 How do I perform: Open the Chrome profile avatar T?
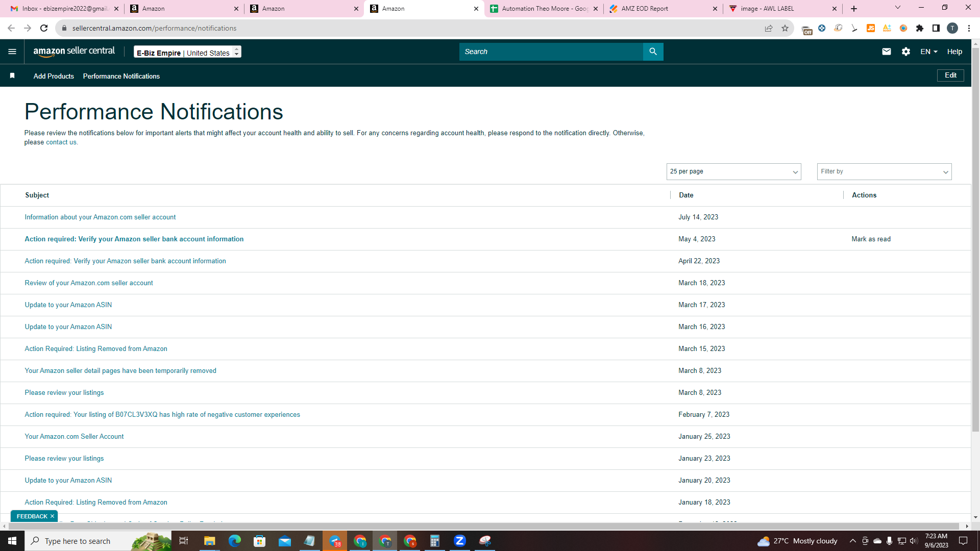[952, 28]
